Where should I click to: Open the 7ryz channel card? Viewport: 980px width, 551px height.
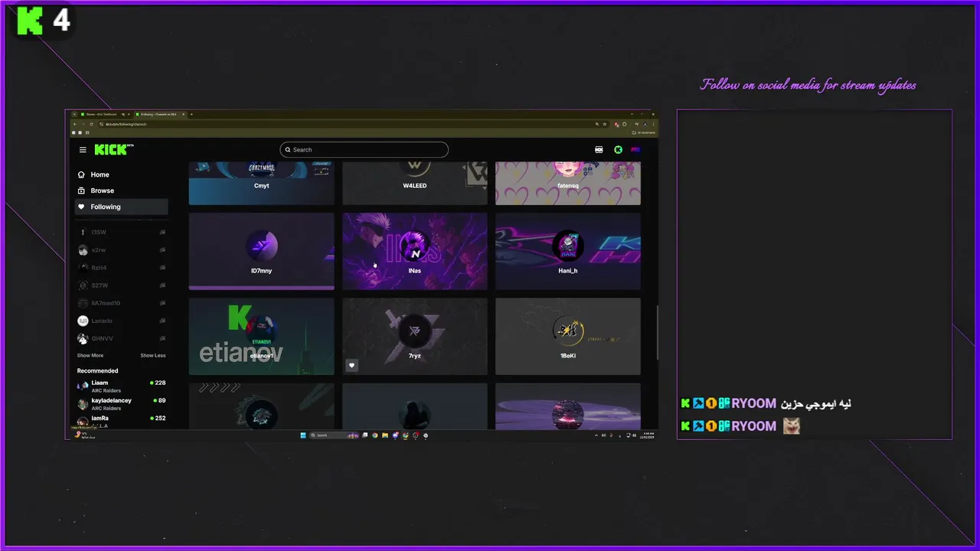(414, 336)
